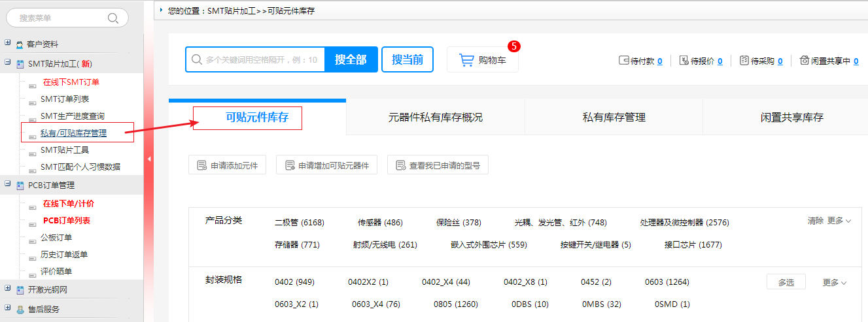Click the 待报价 quote icon
The height and width of the screenshot is (322, 868).
point(684,61)
